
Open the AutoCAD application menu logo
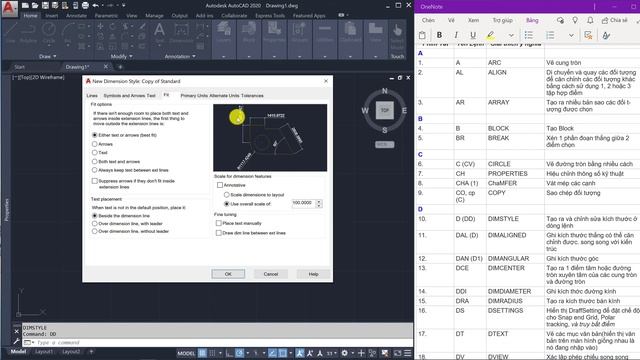coord(9,9)
